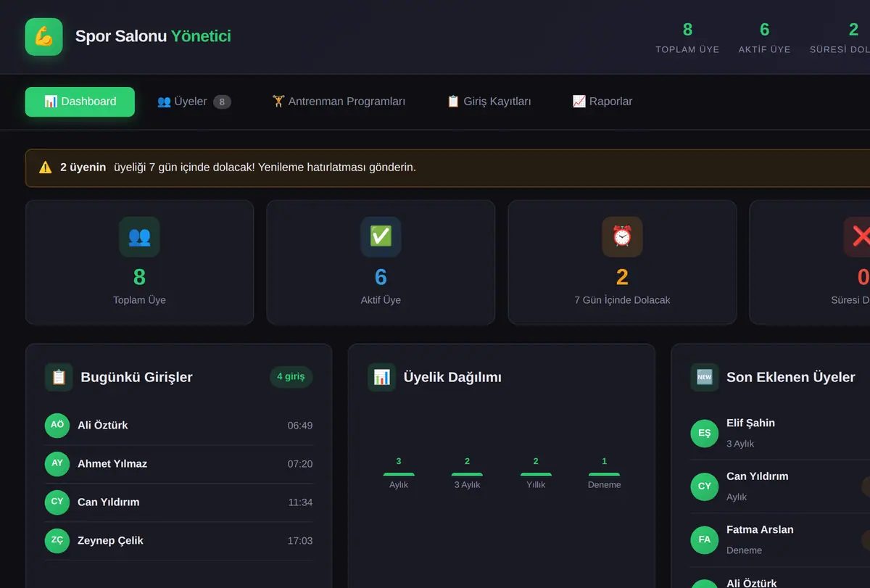Click Zeynep Çelik's ZÇ avatar
The image size is (870, 588).
(57, 541)
